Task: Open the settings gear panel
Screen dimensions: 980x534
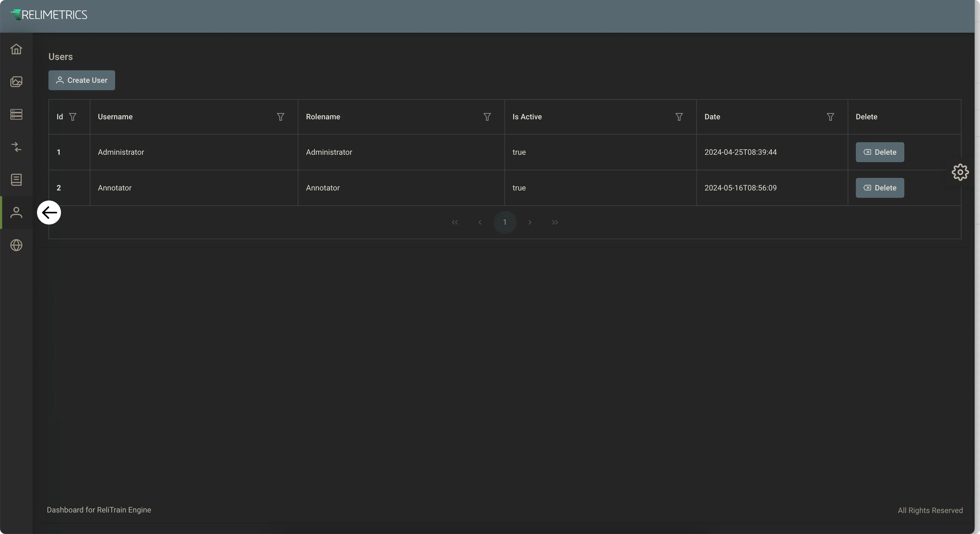Action: (960, 172)
